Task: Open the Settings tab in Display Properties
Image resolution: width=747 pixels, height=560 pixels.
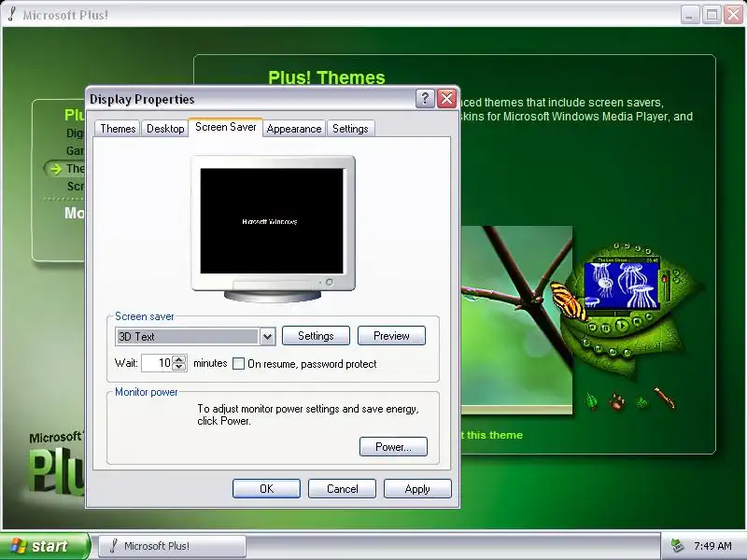Action: coord(350,129)
